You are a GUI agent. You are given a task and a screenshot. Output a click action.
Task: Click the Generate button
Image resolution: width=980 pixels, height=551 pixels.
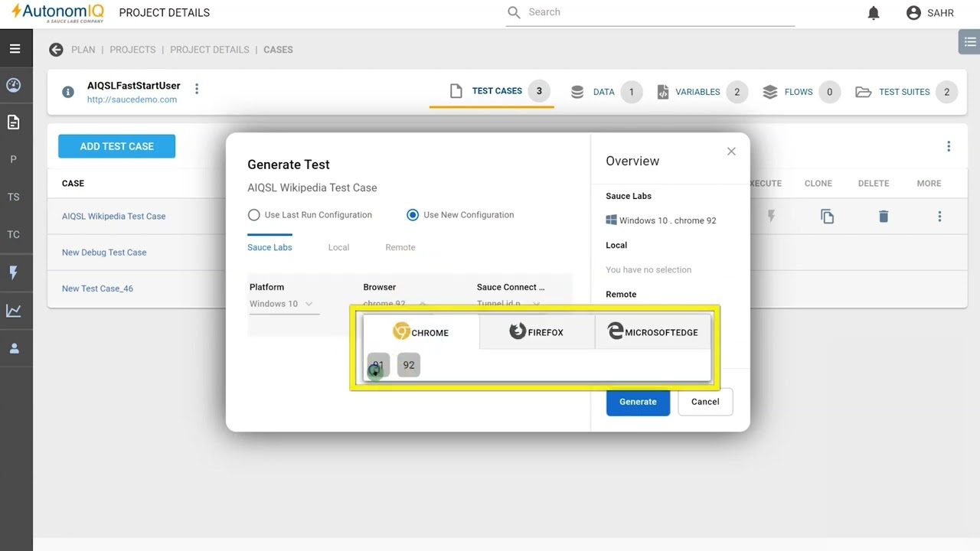click(x=638, y=402)
